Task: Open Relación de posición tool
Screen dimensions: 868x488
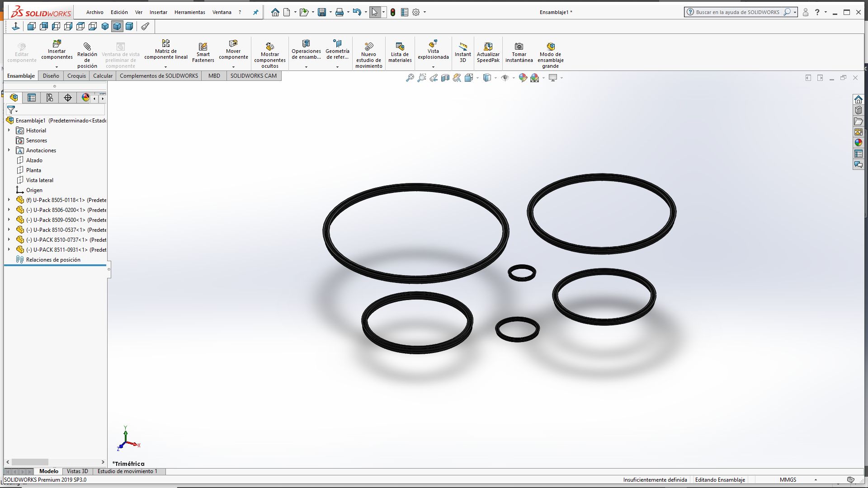Action: tap(87, 47)
